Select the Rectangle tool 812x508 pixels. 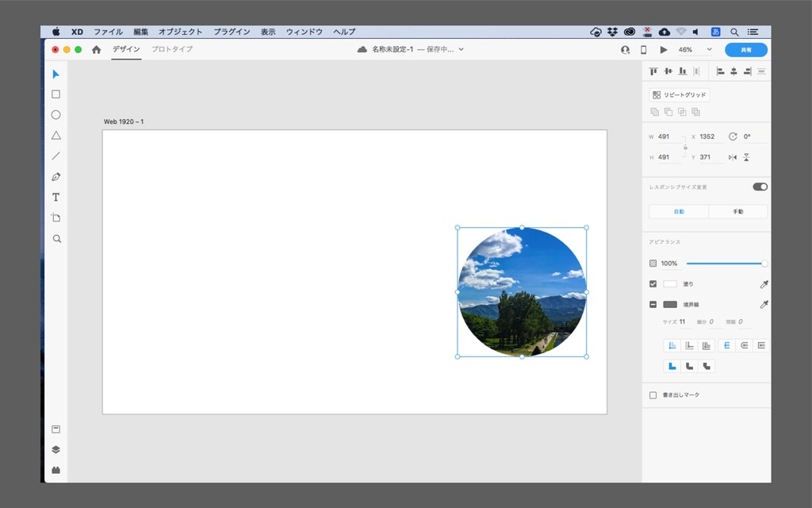[x=56, y=94]
